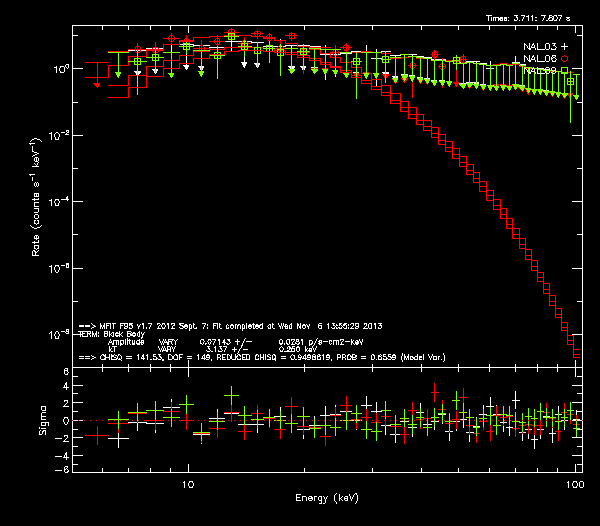
Task: Click the white plus marker beside NAI_03
Action: point(564,47)
